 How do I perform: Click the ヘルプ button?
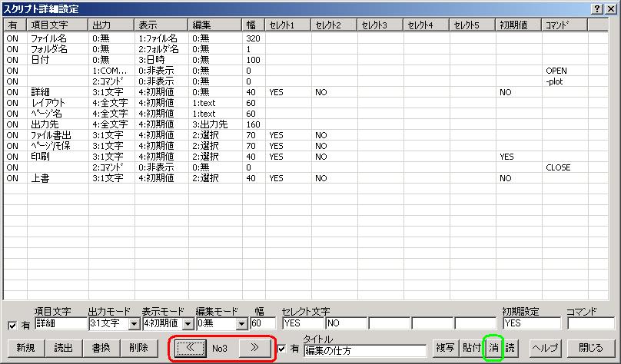click(545, 347)
